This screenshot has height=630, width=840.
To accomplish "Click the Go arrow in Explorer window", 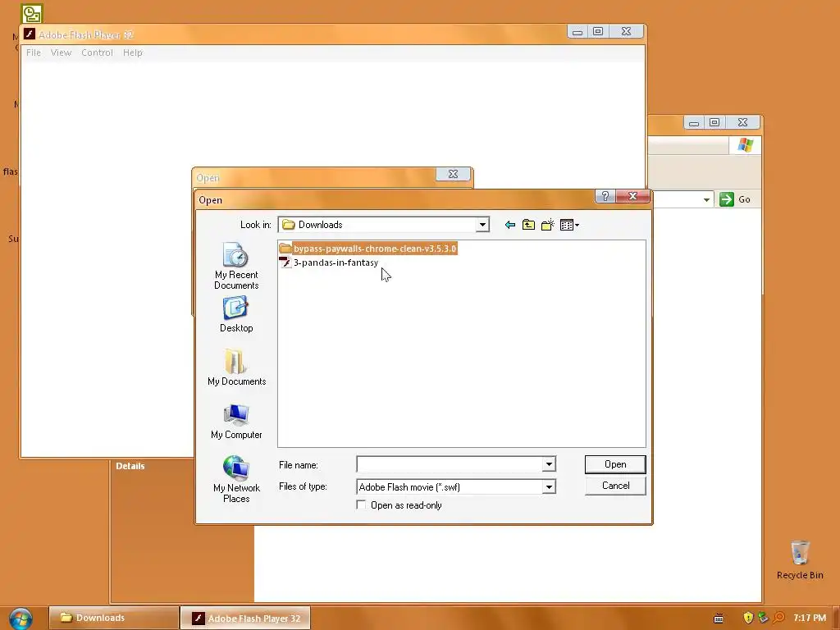I will (x=727, y=199).
